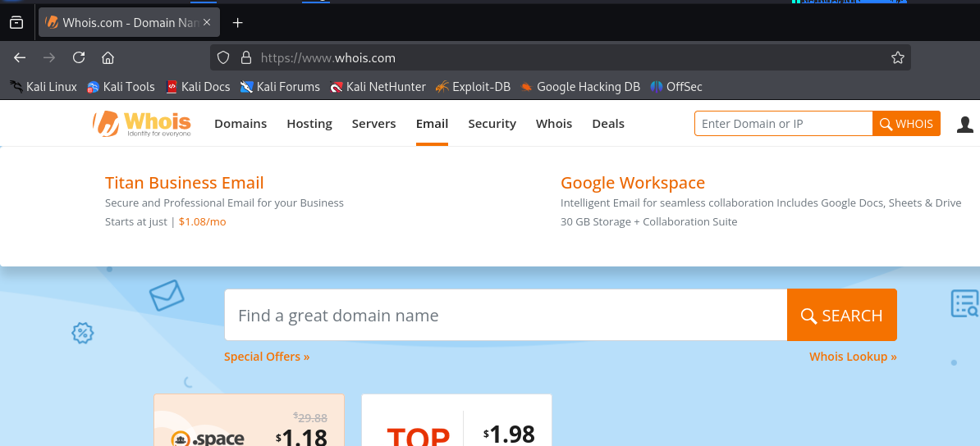Open the Google Hacking DB bookmark
This screenshot has height=446, width=980.
(580, 87)
